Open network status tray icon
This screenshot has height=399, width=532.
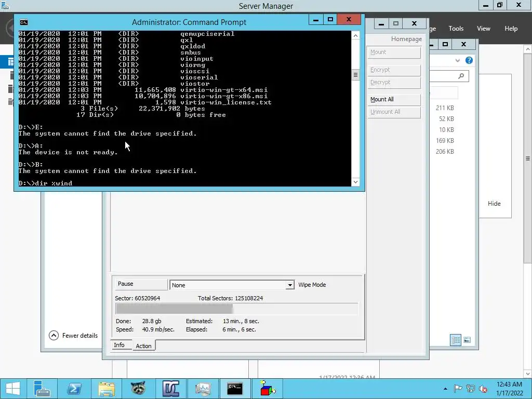point(471,389)
